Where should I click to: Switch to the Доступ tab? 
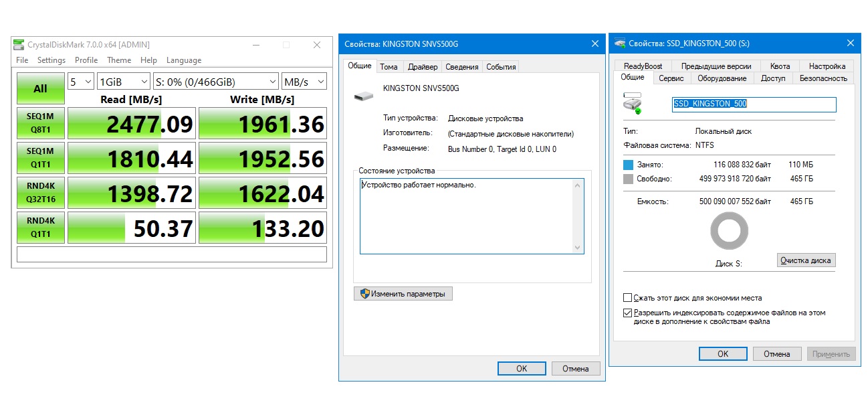[773, 78]
